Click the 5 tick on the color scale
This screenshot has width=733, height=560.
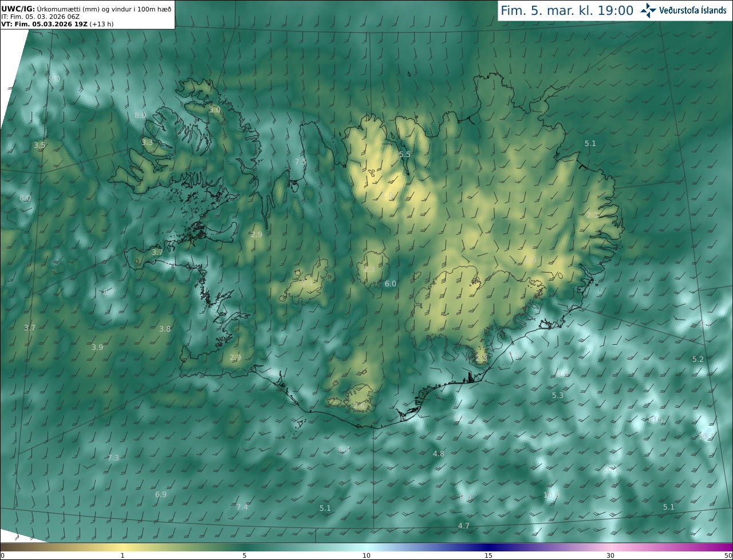(245, 556)
